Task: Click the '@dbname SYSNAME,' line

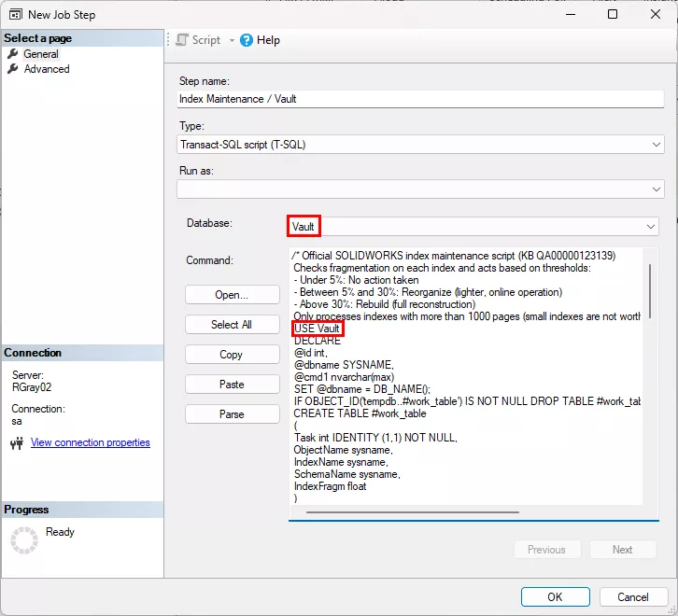Action: 344,365
